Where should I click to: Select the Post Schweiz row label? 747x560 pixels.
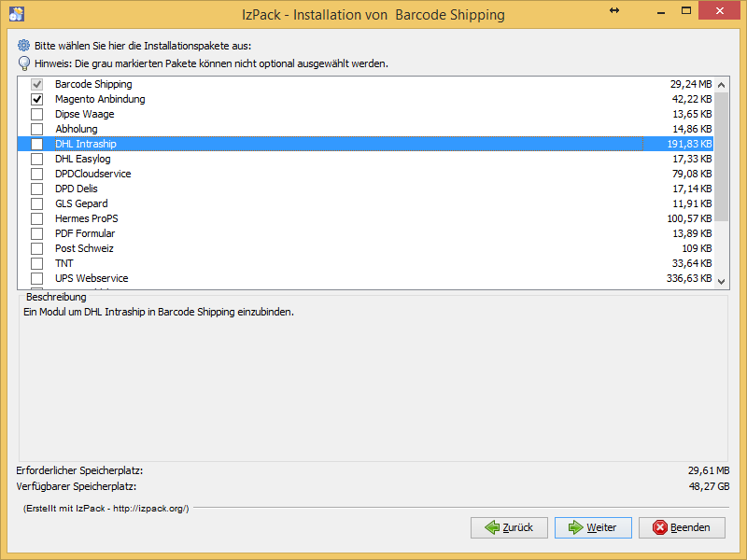(84, 248)
